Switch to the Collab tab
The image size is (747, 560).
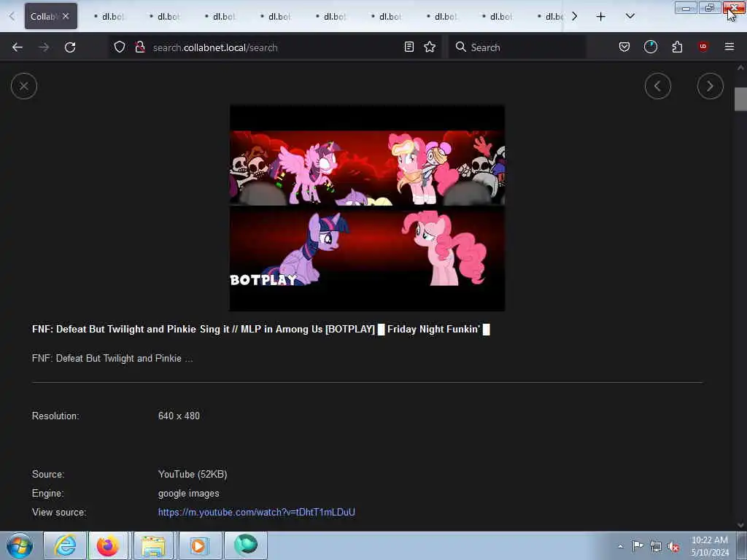(x=43, y=16)
